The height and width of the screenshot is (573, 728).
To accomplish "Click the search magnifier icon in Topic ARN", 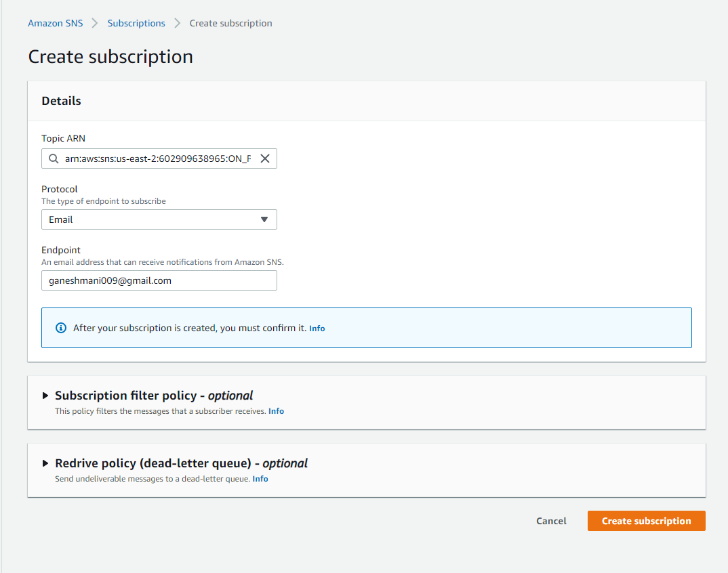I will pos(54,158).
